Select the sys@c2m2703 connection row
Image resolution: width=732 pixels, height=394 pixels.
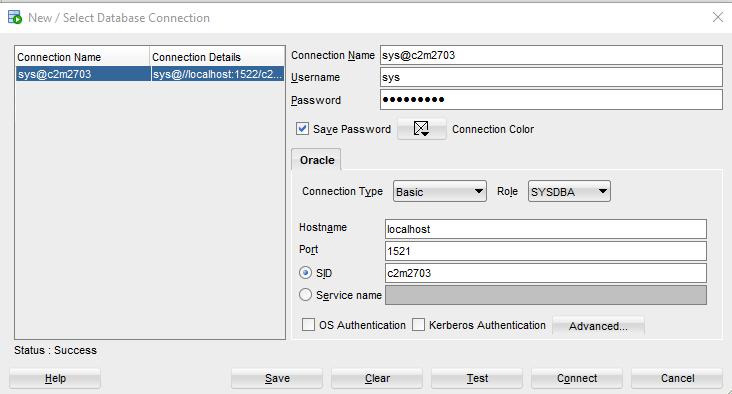click(150, 74)
